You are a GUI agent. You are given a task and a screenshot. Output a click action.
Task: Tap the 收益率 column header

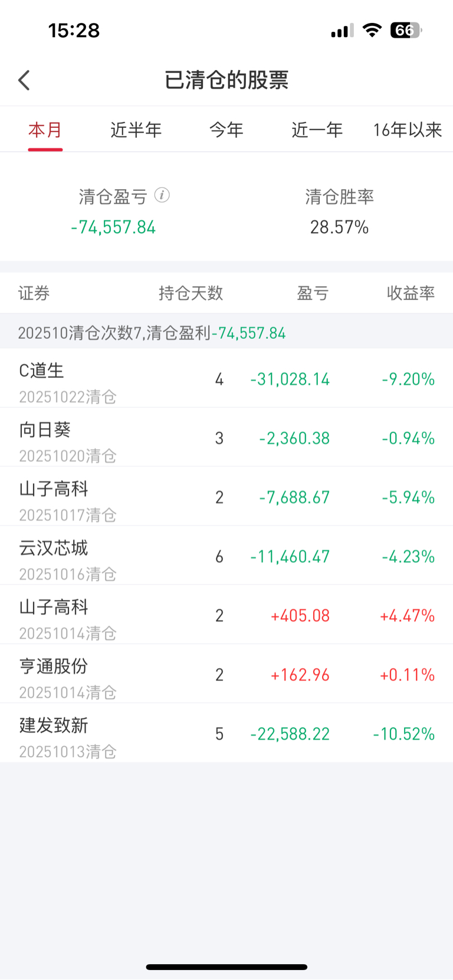tap(411, 293)
